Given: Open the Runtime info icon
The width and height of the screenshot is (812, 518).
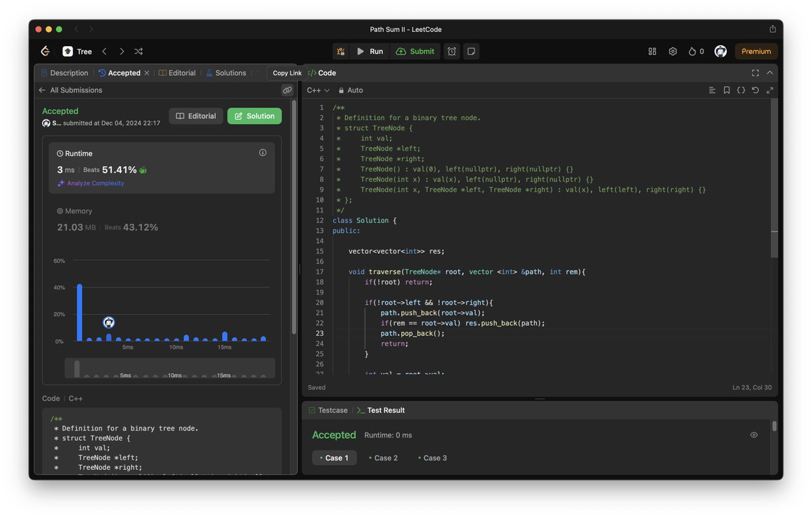Looking at the screenshot, I should tap(263, 153).
